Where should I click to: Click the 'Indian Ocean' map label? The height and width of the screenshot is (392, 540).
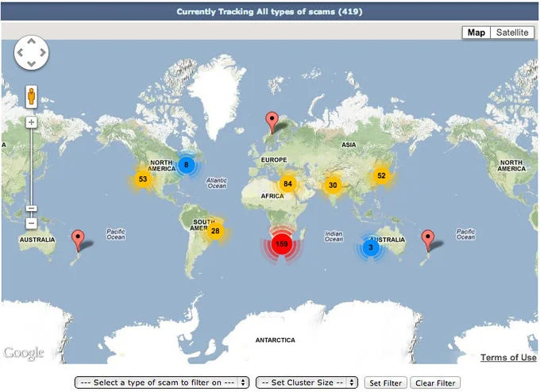(x=334, y=236)
